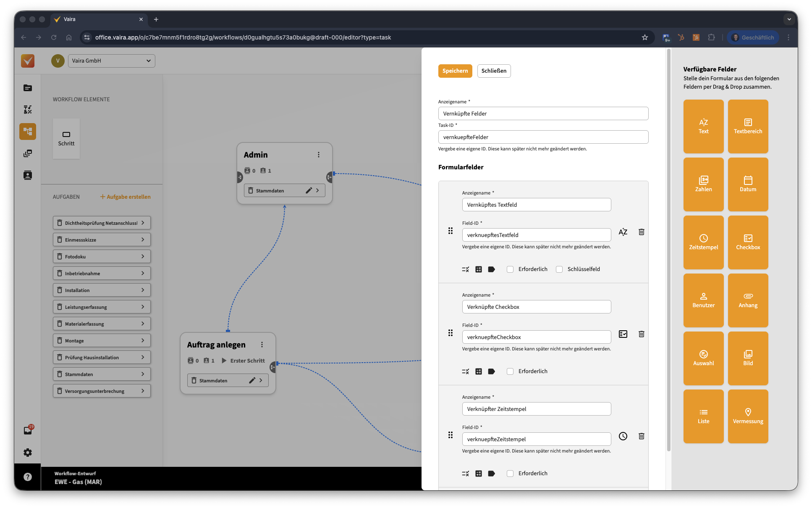This screenshot has width=812, height=508.
Task: Open the Vaira GmbH organization dropdown
Action: [x=111, y=61]
